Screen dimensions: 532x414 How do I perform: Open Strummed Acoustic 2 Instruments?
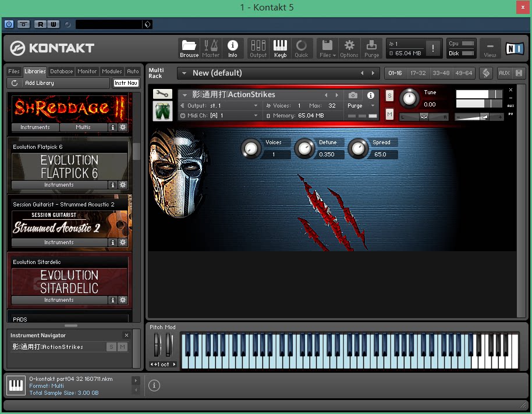coord(59,242)
